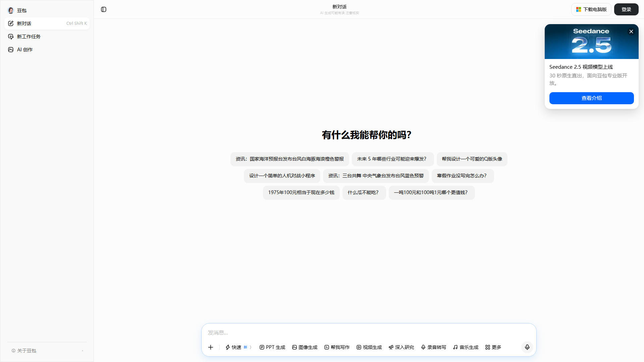
Task: Click 查看介绍 button
Action: (591, 98)
